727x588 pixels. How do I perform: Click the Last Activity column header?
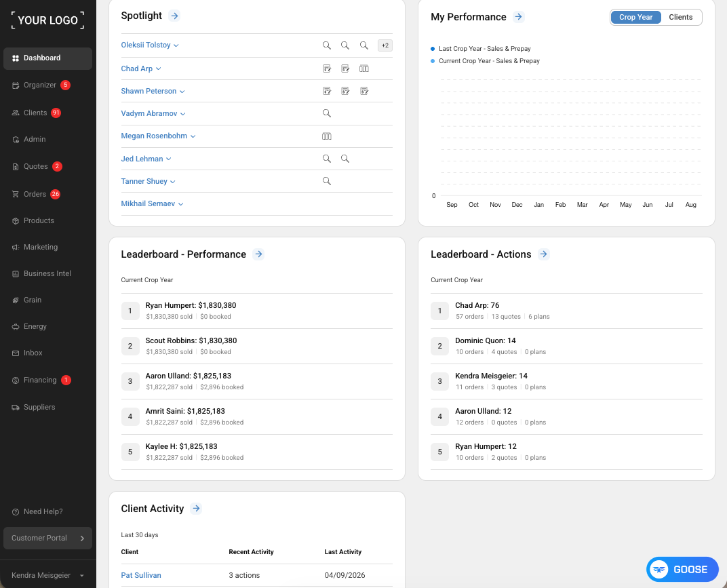coord(342,552)
